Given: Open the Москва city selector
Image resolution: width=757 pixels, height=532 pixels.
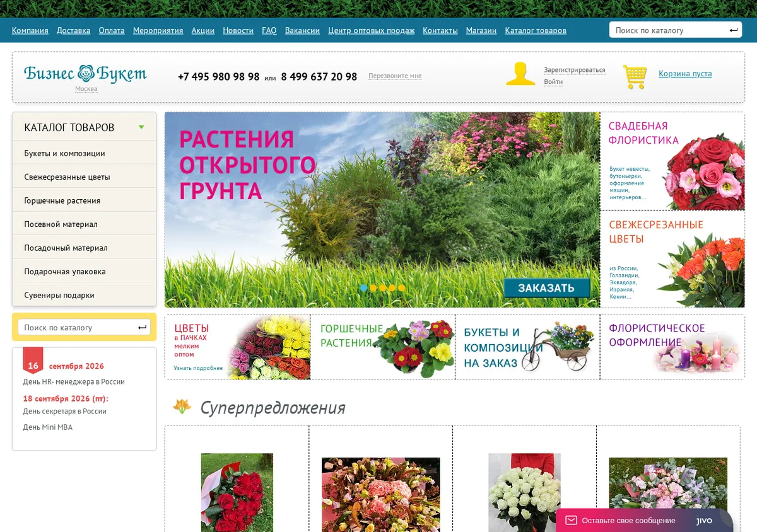Looking at the screenshot, I should coord(86,89).
